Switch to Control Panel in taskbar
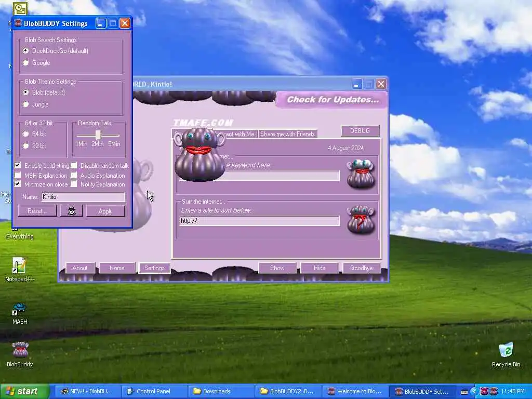The width and height of the screenshot is (532, 399). tap(154, 392)
